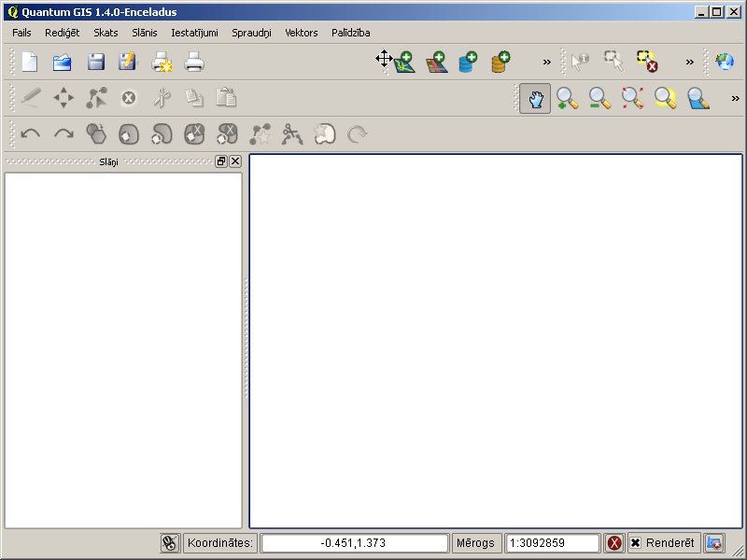The width and height of the screenshot is (747, 560).
Task: Select the Split features tool
Action: (x=292, y=134)
